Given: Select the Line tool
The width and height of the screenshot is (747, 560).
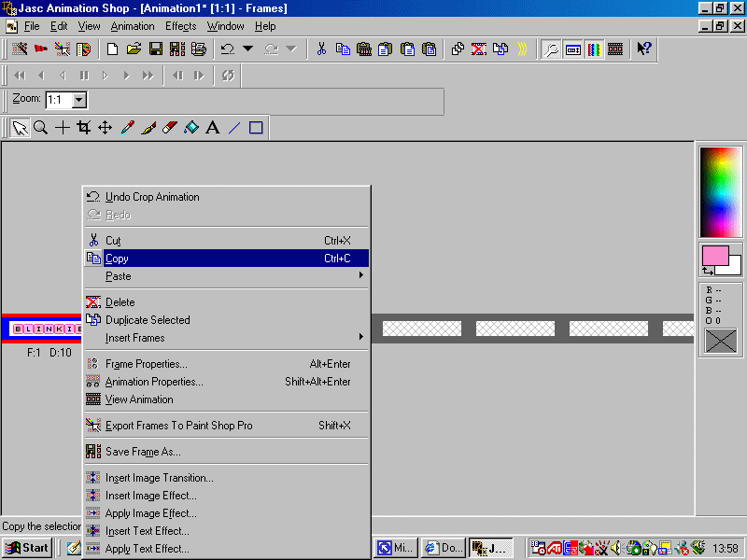Looking at the screenshot, I should pos(234,128).
